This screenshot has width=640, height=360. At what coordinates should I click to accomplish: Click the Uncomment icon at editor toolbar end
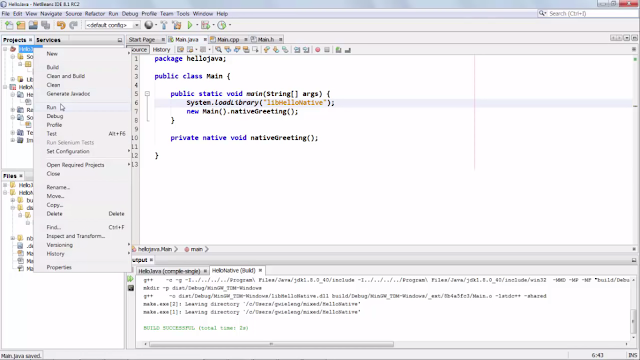coord(348,50)
